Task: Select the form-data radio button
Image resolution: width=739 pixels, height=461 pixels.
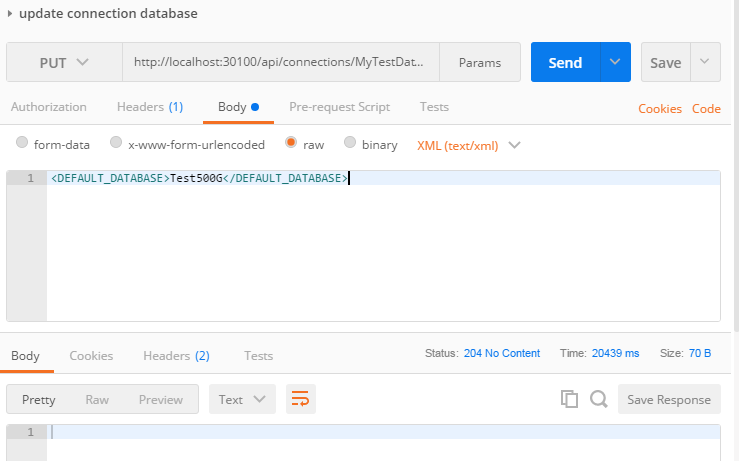Action: coord(22,142)
